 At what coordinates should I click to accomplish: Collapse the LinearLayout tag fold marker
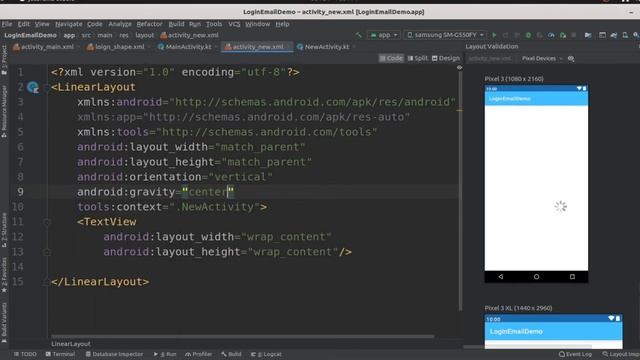[x=47, y=87]
